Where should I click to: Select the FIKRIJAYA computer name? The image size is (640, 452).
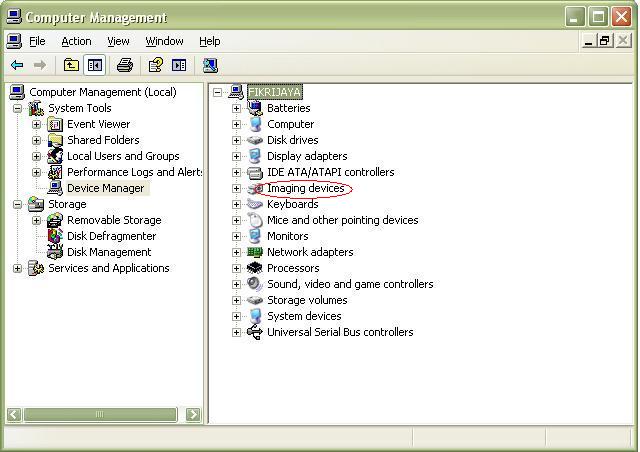(x=275, y=92)
